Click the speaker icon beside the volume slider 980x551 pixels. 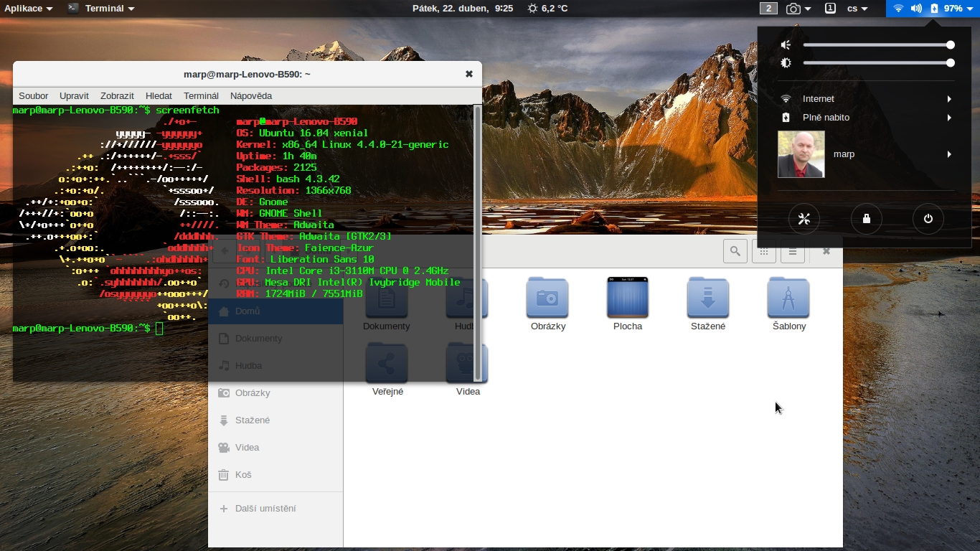(x=786, y=44)
